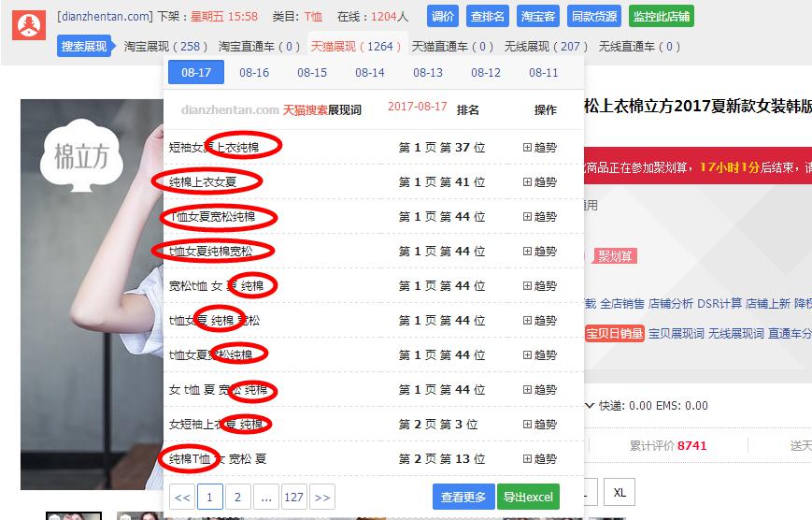The width and height of the screenshot is (812, 520).
Task: Open the 天猫展现 (1264) tab
Action: click(x=355, y=46)
